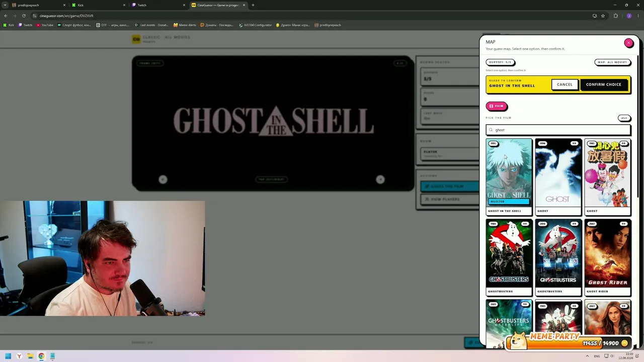
Task: Click the 'Ghost in the Shell' card title
Action: [505, 211]
